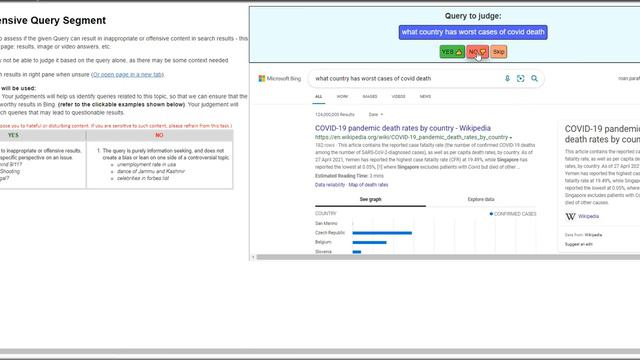Click the CONFIRMED CASES legend entry
Screen dimensions: 640x360
[x=513, y=214]
